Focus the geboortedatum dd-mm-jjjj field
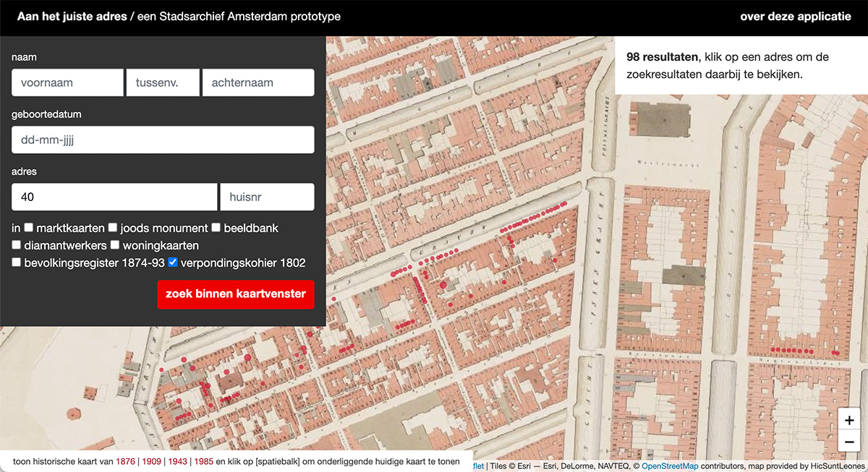The image size is (868, 472). pos(163,140)
